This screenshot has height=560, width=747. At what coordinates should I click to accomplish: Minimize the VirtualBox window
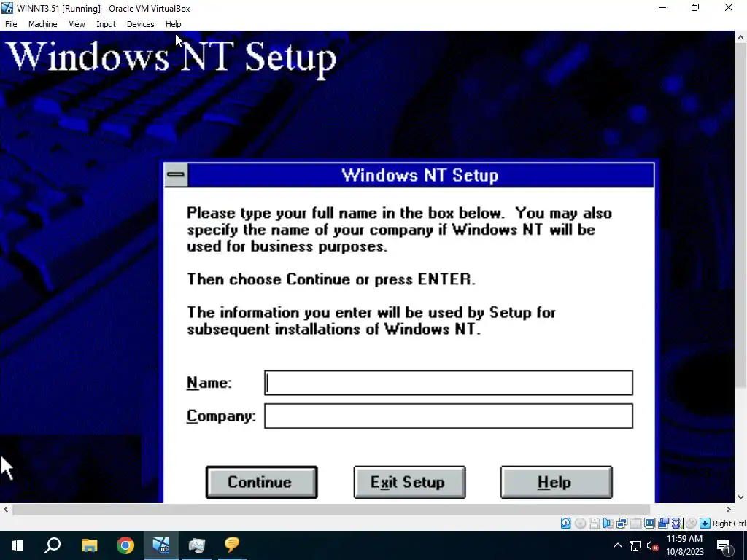[x=662, y=7]
